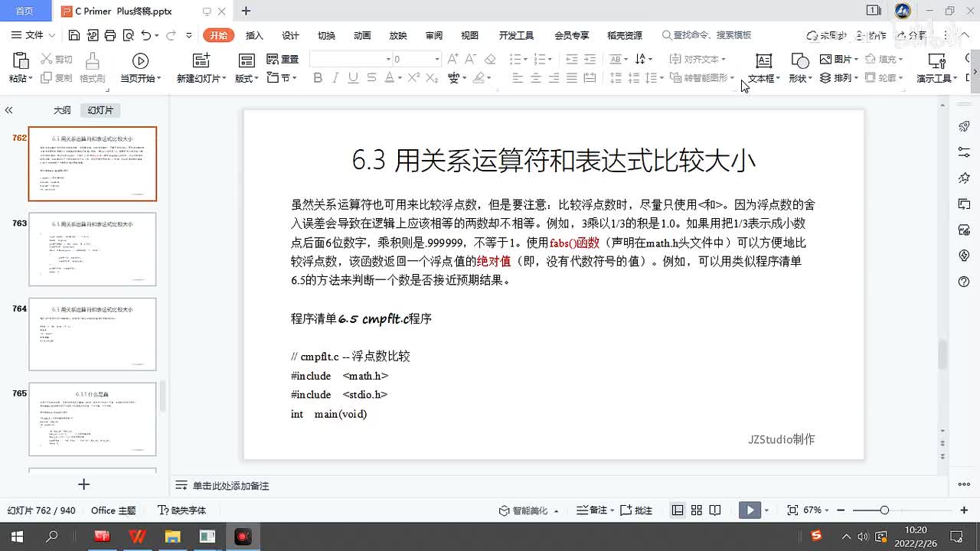
Task: Open Windows Start menu
Action: click(16, 536)
